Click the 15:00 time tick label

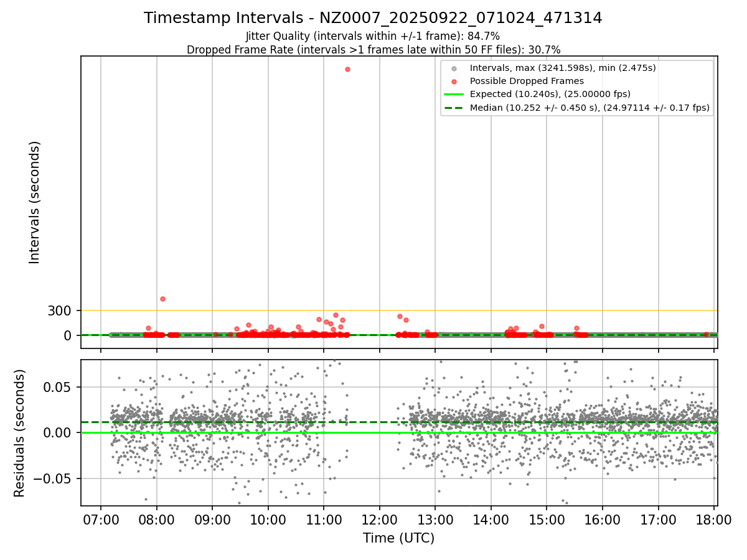[x=547, y=520]
